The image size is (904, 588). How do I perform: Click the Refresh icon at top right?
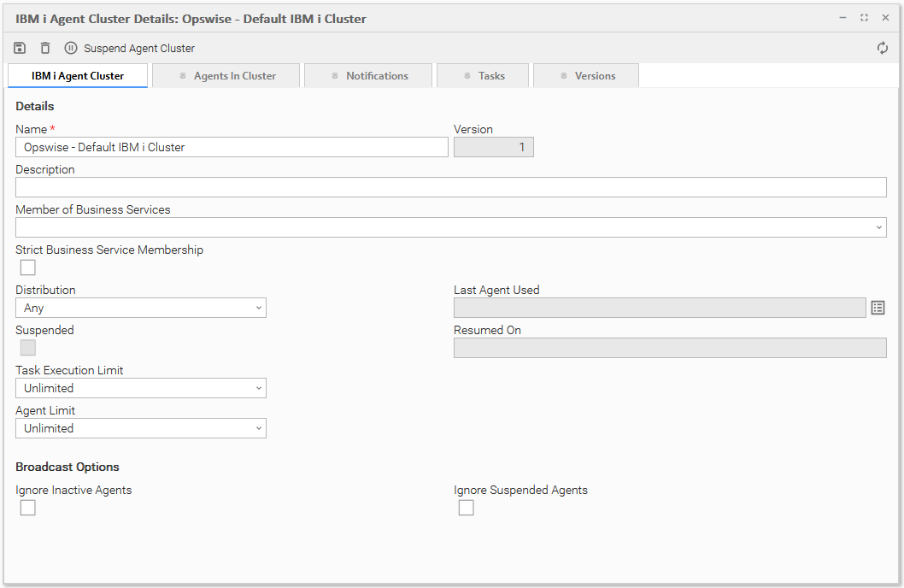pyautogui.click(x=883, y=48)
